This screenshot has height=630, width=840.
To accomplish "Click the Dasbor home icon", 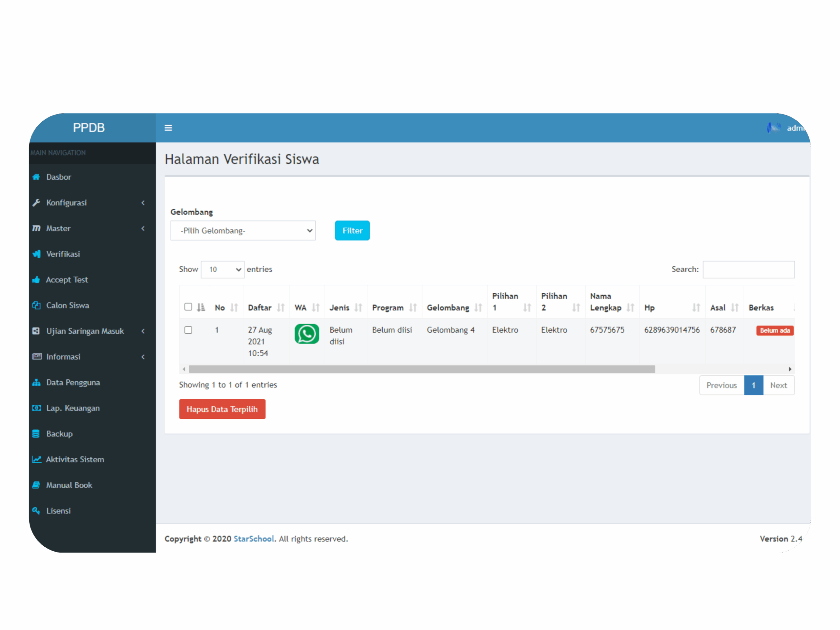I will [36, 177].
